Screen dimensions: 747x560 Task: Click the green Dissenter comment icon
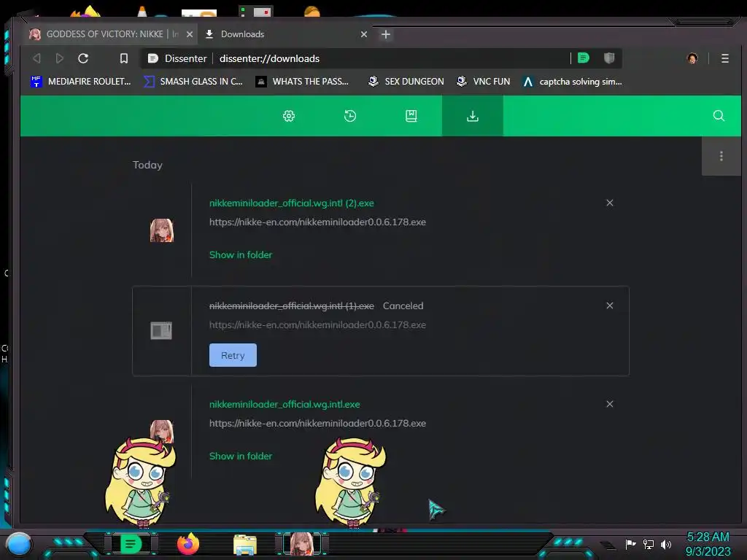point(583,58)
